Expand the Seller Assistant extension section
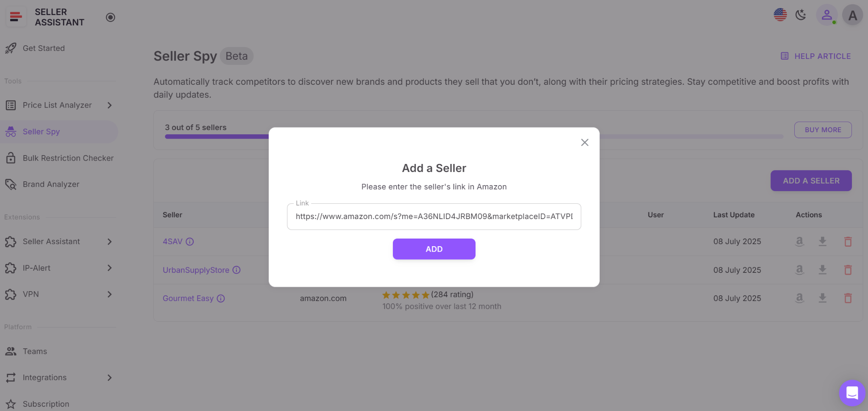 point(110,242)
